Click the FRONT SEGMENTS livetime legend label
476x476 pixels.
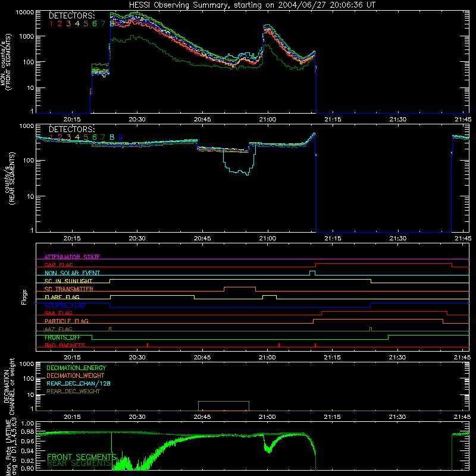click(x=82, y=457)
